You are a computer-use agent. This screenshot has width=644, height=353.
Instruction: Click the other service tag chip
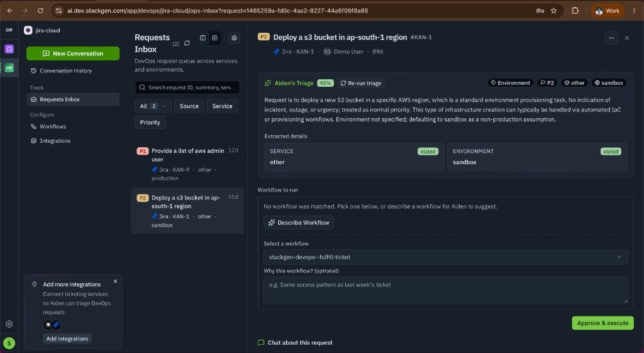point(574,83)
